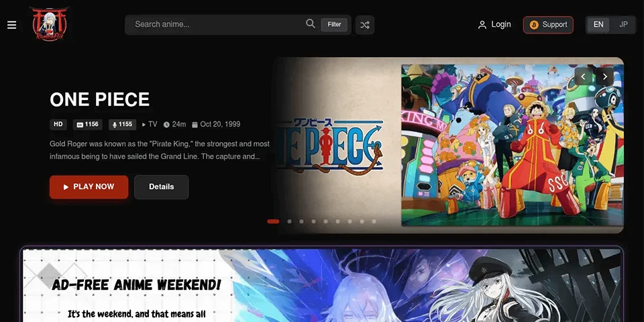The image size is (644, 322).
Task: Open the hamburger menu
Action: (12, 25)
